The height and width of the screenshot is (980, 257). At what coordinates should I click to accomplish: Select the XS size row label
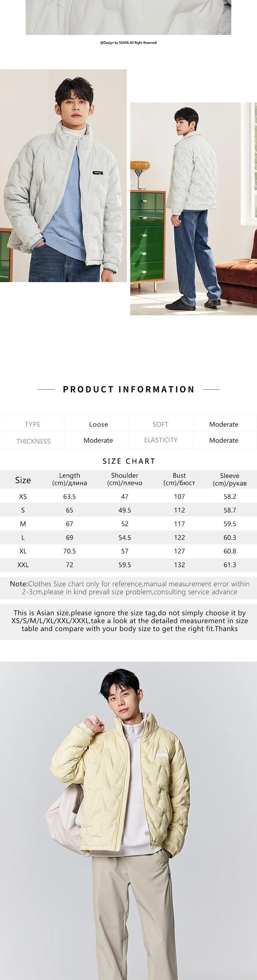tap(23, 497)
